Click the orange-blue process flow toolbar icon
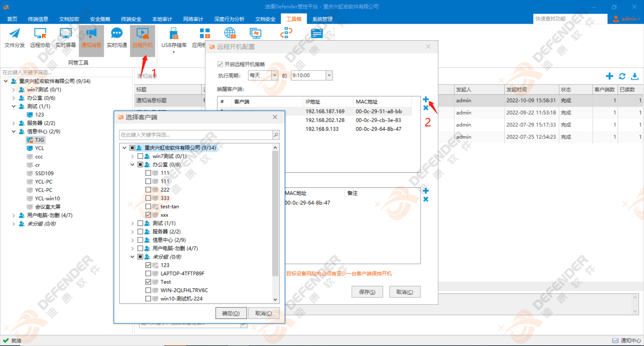The image size is (644, 346). pos(286,33)
